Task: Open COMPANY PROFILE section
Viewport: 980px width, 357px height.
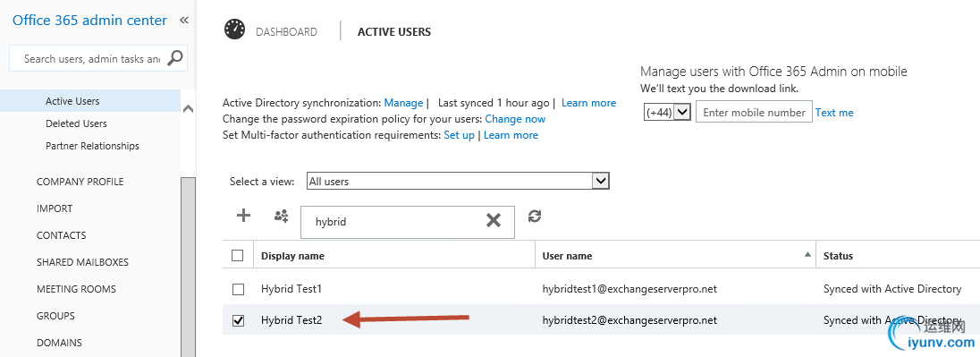Action: [80, 182]
